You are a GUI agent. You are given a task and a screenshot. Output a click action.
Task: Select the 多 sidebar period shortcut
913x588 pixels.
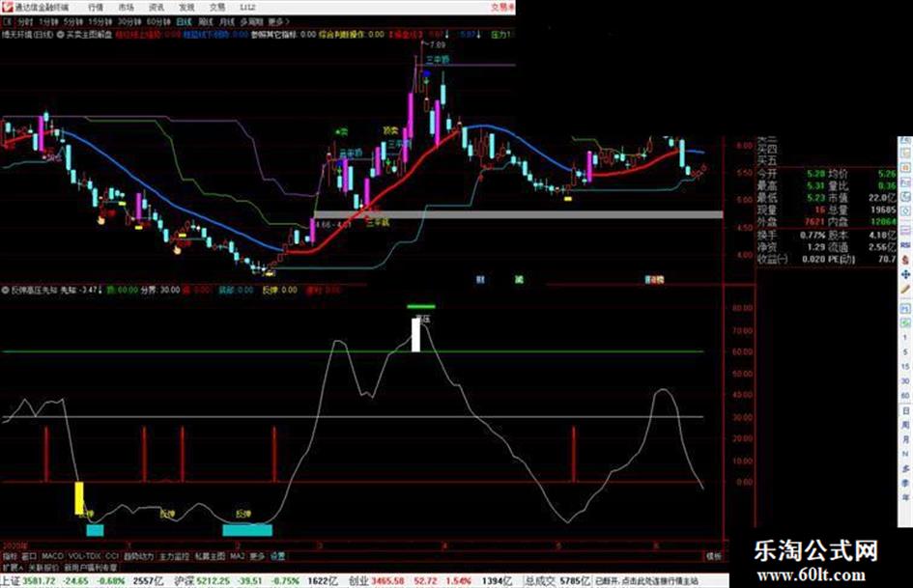coord(905,469)
